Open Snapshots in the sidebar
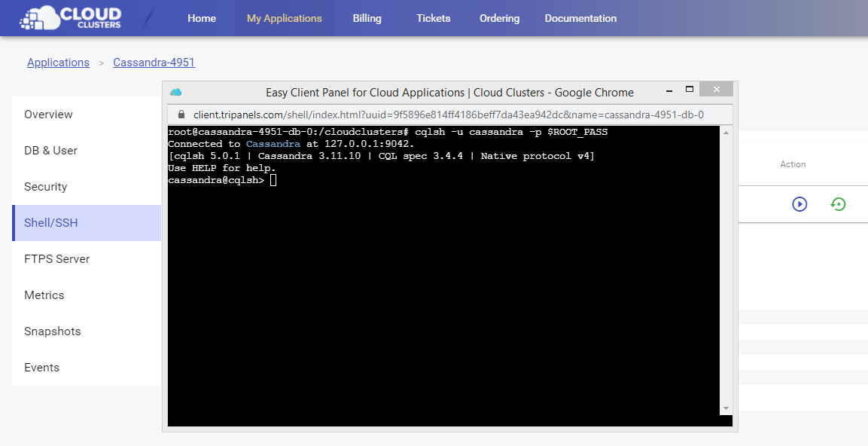The image size is (868, 446). [87, 331]
